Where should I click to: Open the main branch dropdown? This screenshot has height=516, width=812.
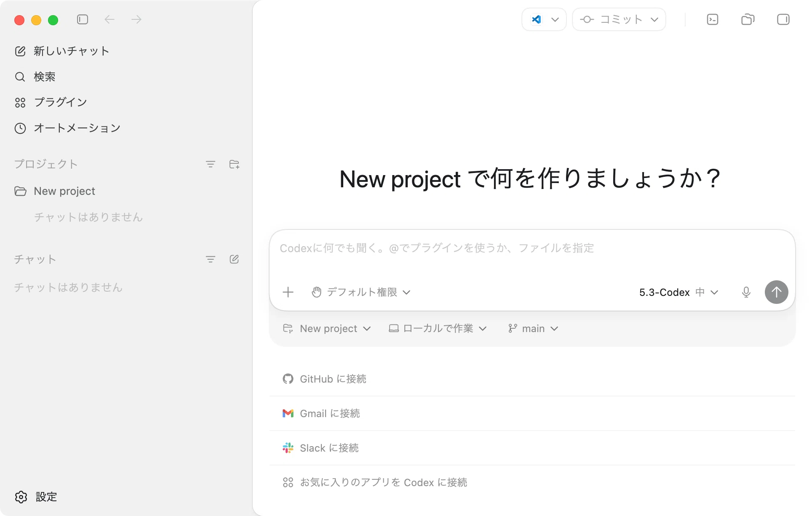[533, 328]
